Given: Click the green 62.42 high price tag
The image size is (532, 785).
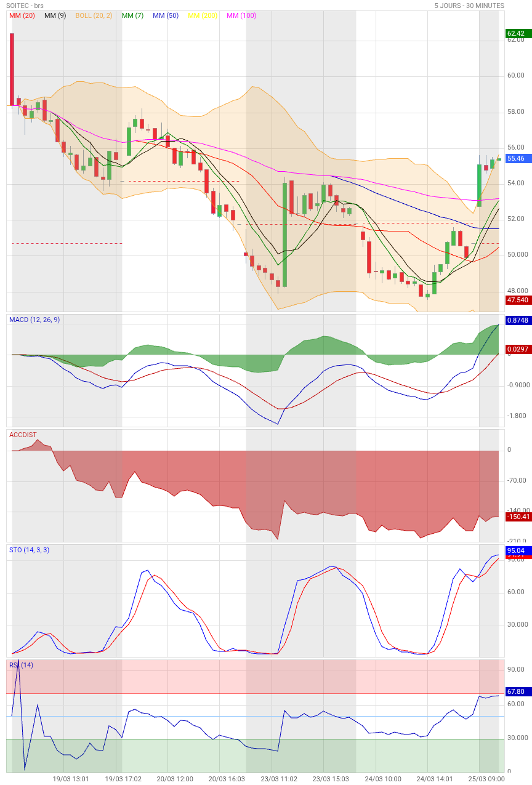Looking at the screenshot, I should [x=517, y=33].
